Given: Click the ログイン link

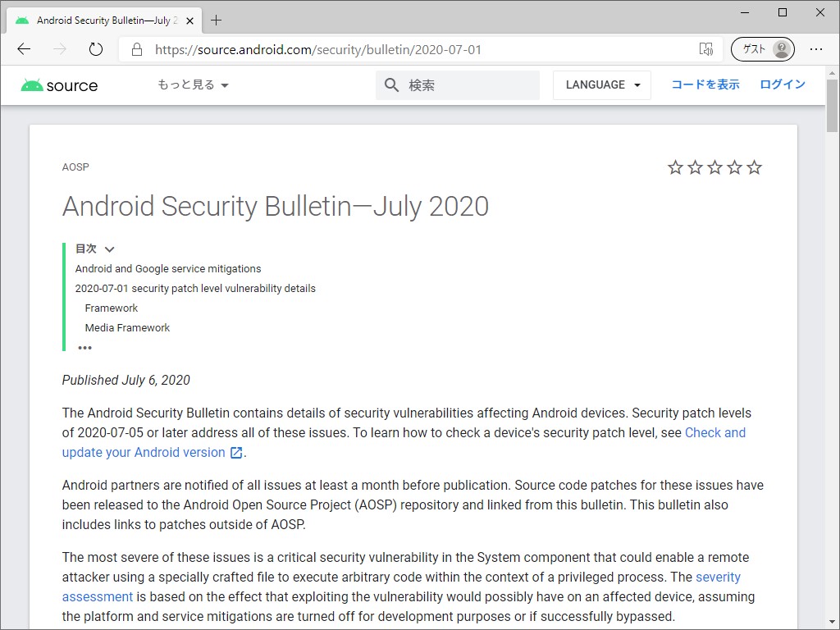Looking at the screenshot, I should pos(783,84).
